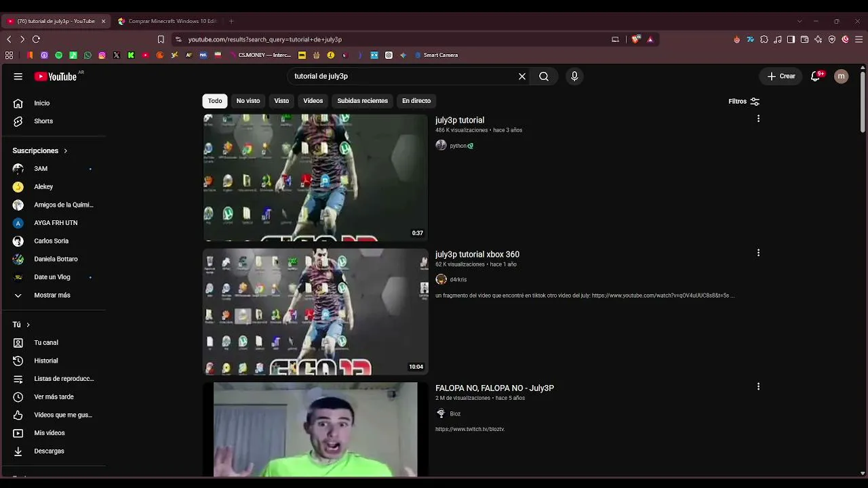Expand the Tú section

click(21, 325)
